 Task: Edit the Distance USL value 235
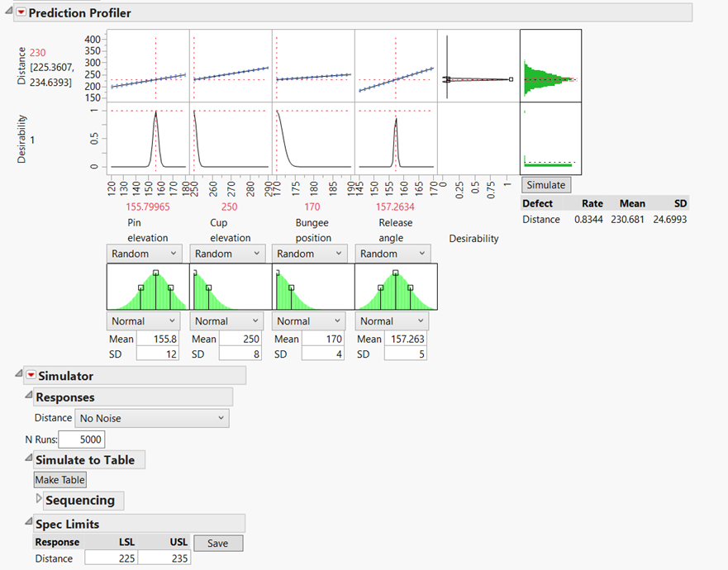[164, 558]
